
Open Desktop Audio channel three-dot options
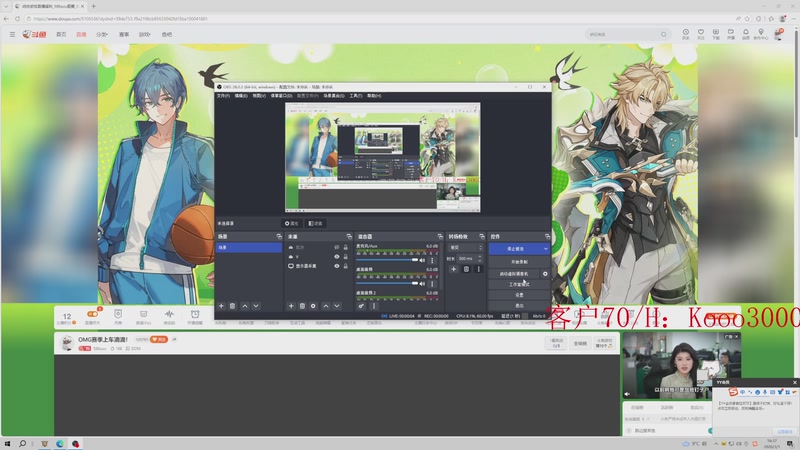coord(432,284)
